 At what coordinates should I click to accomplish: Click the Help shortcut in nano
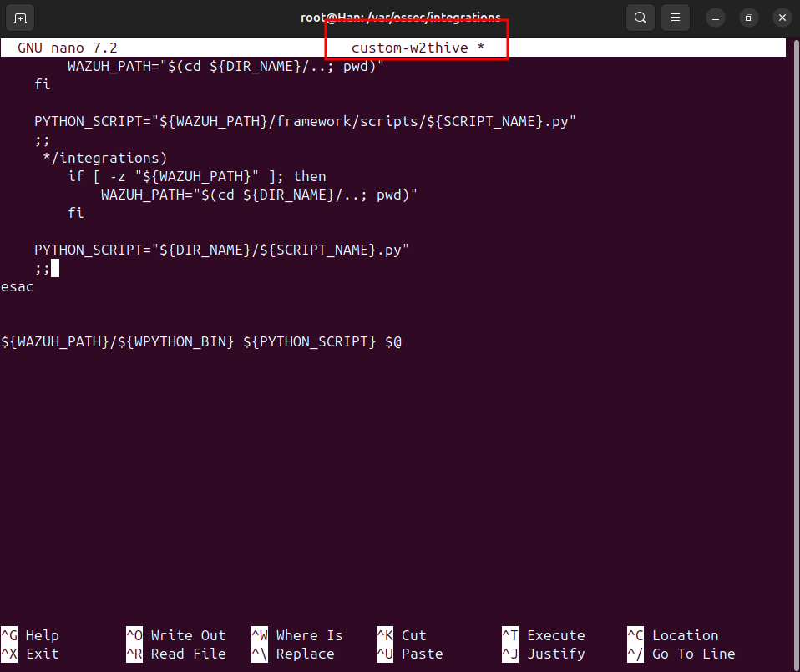[42, 635]
